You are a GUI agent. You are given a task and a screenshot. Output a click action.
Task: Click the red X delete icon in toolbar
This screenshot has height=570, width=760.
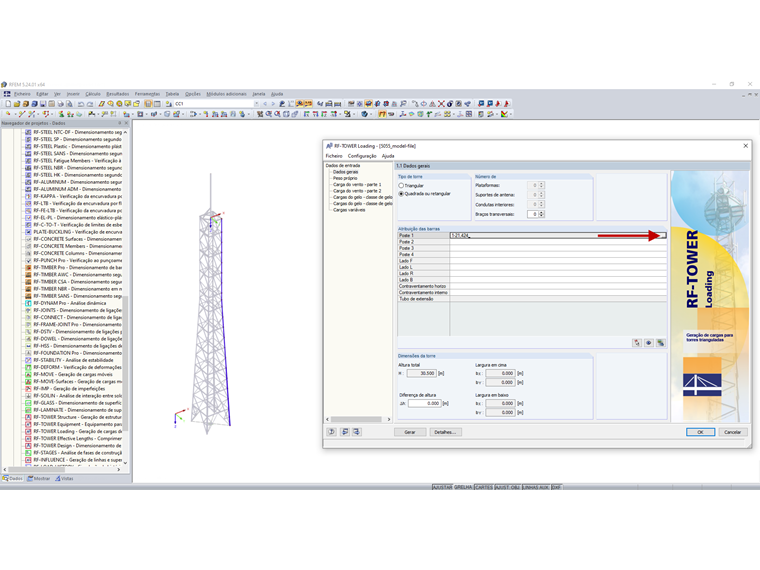pos(441,104)
